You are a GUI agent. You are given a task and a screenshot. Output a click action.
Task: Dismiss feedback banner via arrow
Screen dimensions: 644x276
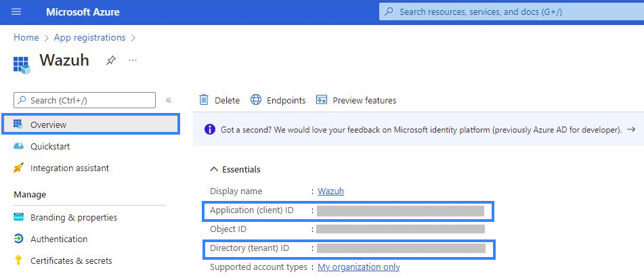pos(630,129)
